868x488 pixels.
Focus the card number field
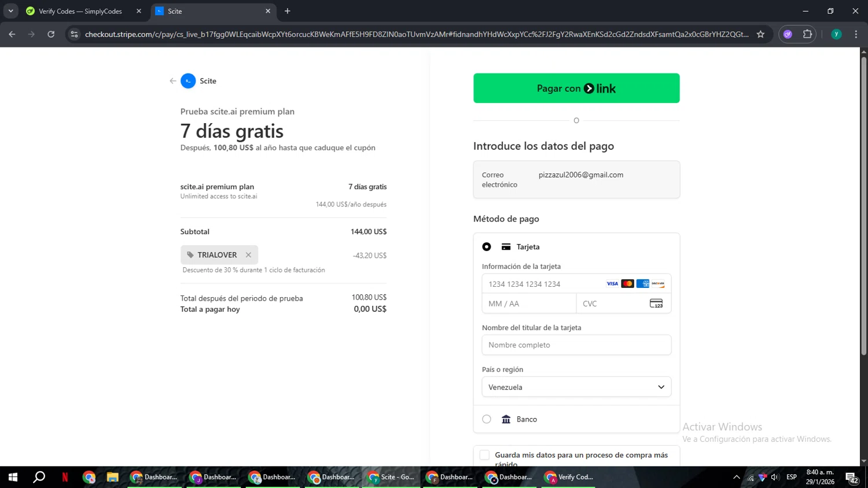pyautogui.click(x=576, y=284)
